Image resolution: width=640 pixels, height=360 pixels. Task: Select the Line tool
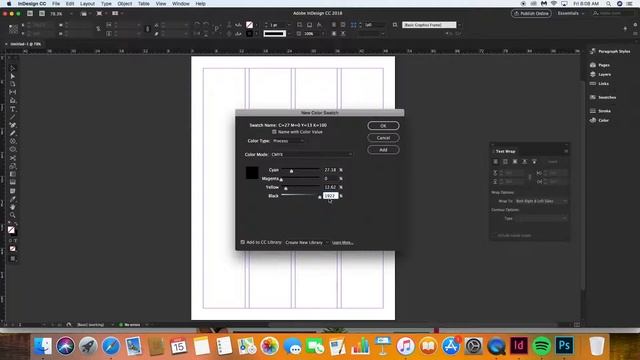click(13, 117)
